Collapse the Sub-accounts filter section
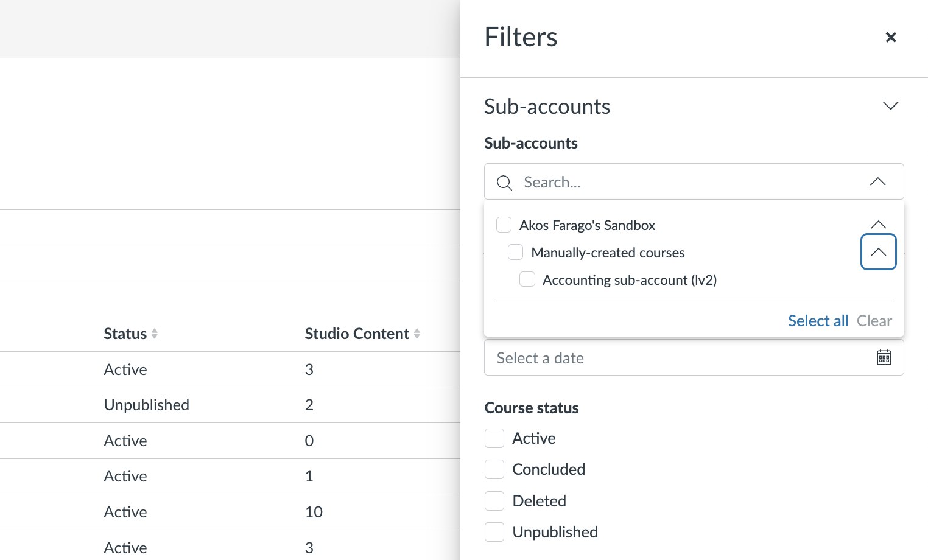This screenshot has height=560, width=928. click(890, 105)
